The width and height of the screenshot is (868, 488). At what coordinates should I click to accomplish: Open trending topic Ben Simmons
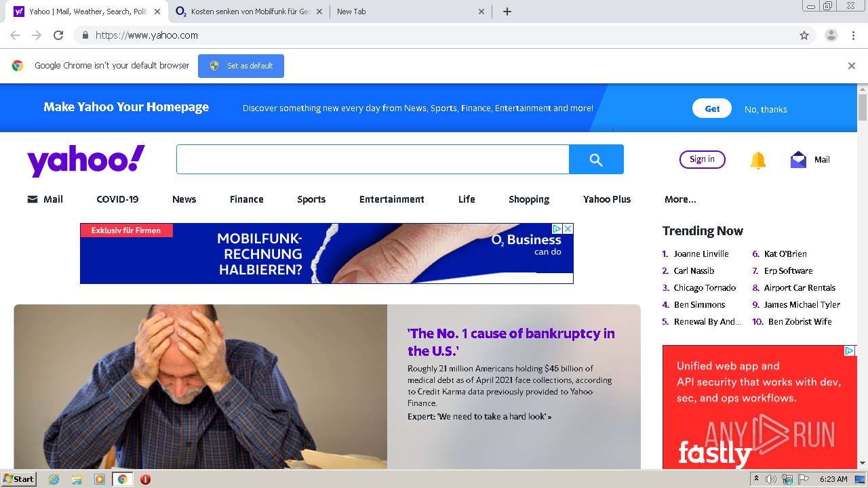click(699, 304)
